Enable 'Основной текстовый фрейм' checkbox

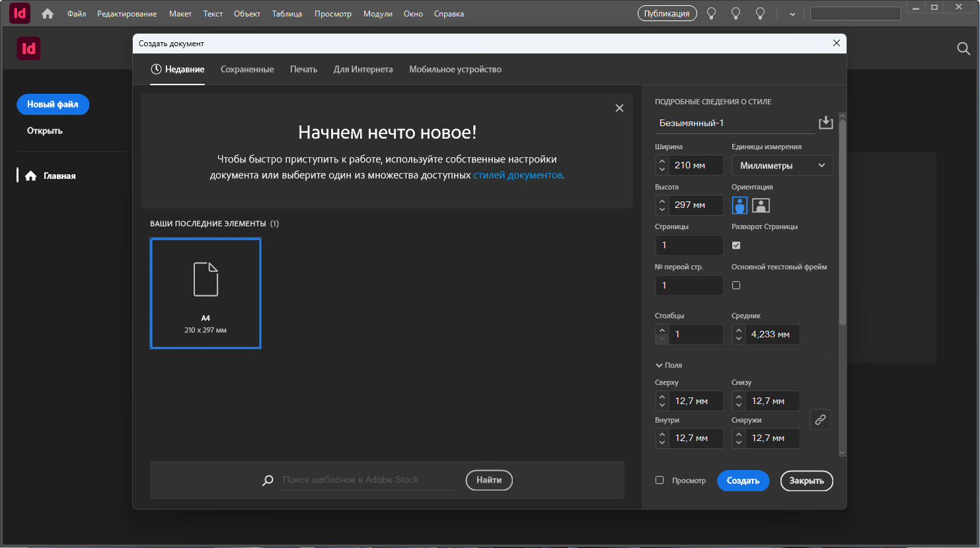click(736, 285)
